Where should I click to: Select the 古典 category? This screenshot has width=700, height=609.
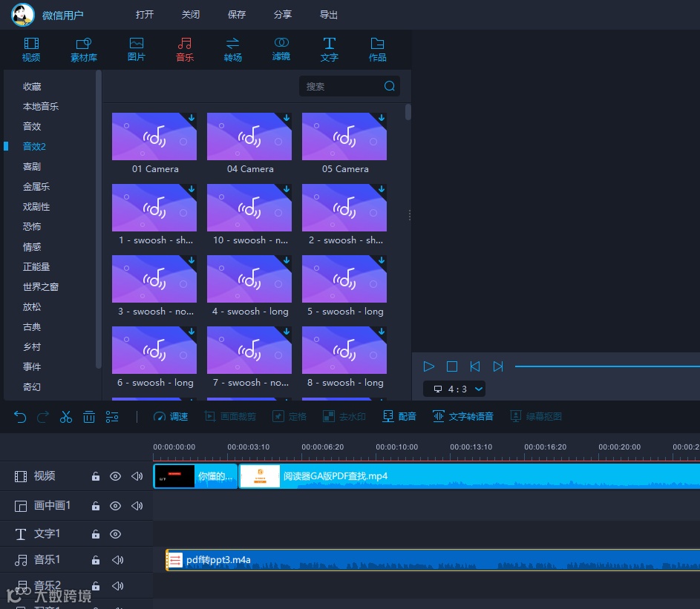32,327
